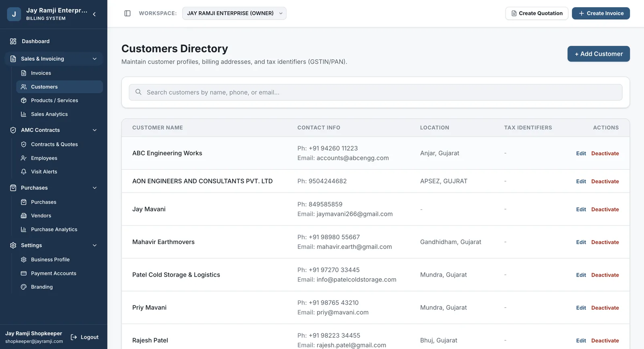Image resolution: width=644 pixels, height=349 pixels.
Task: Focus the customer search field
Action: tap(376, 92)
